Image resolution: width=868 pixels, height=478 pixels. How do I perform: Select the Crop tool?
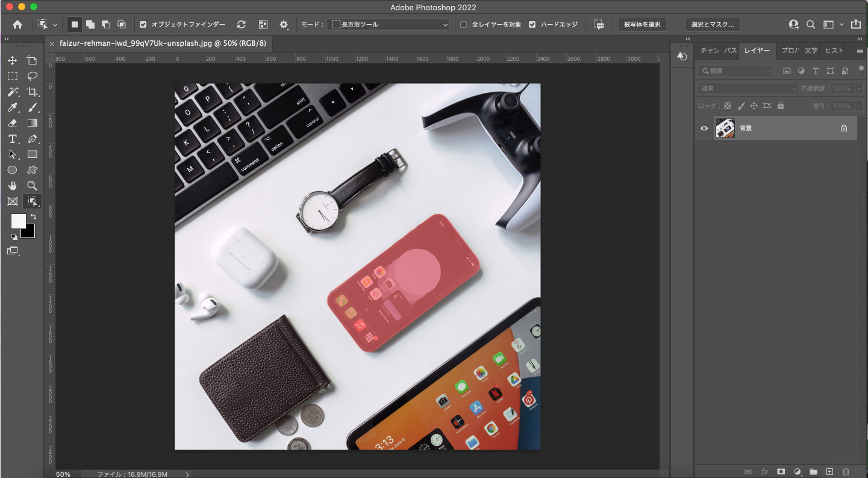pos(33,92)
